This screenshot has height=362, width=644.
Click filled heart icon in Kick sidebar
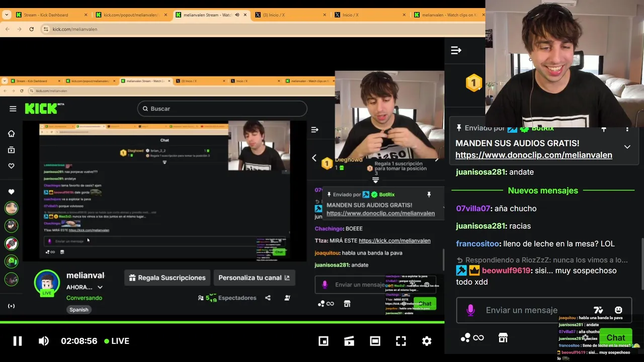11,192
